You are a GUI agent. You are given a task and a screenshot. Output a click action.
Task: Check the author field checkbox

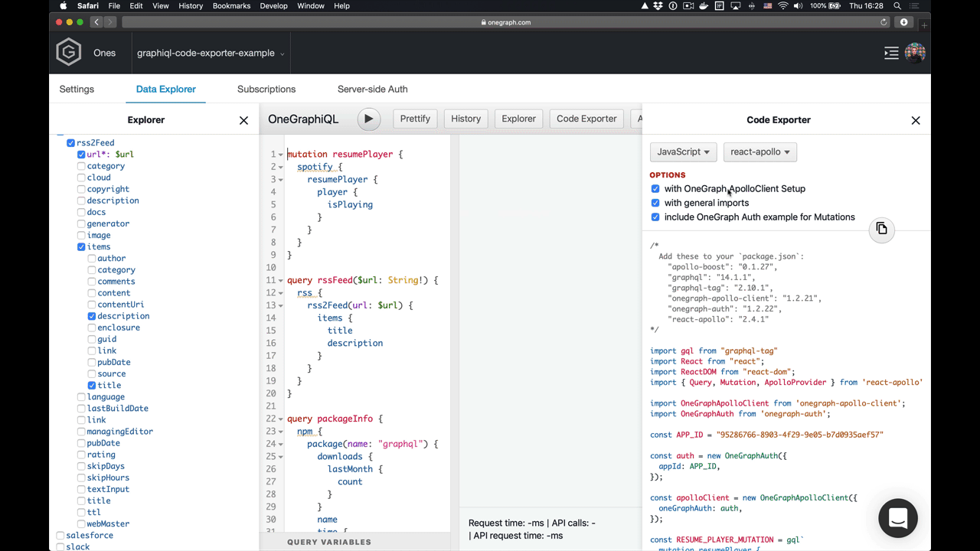click(x=92, y=258)
